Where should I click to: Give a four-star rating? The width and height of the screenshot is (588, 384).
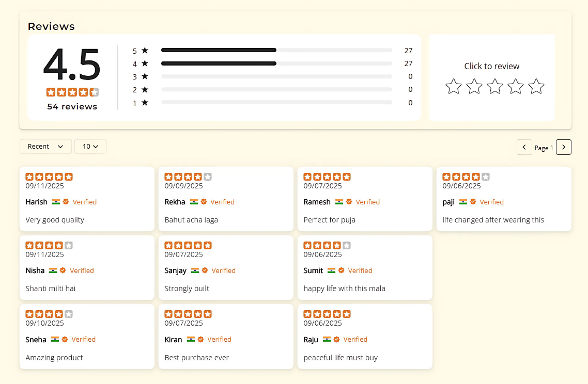click(x=515, y=86)
